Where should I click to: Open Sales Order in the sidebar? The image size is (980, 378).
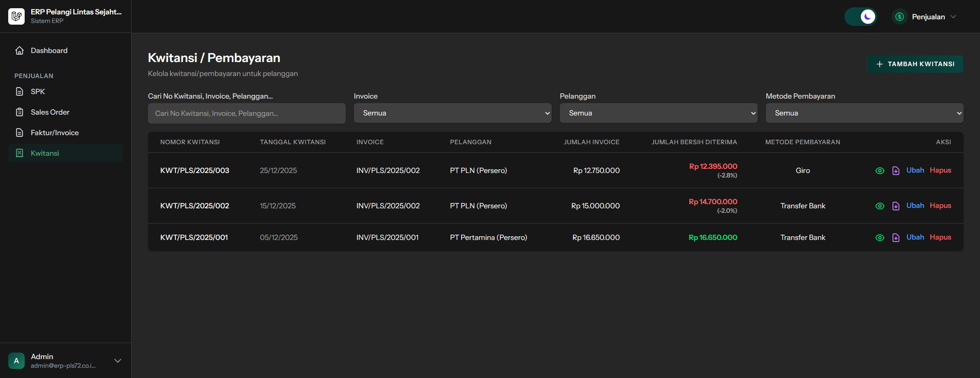coord(50,112)
